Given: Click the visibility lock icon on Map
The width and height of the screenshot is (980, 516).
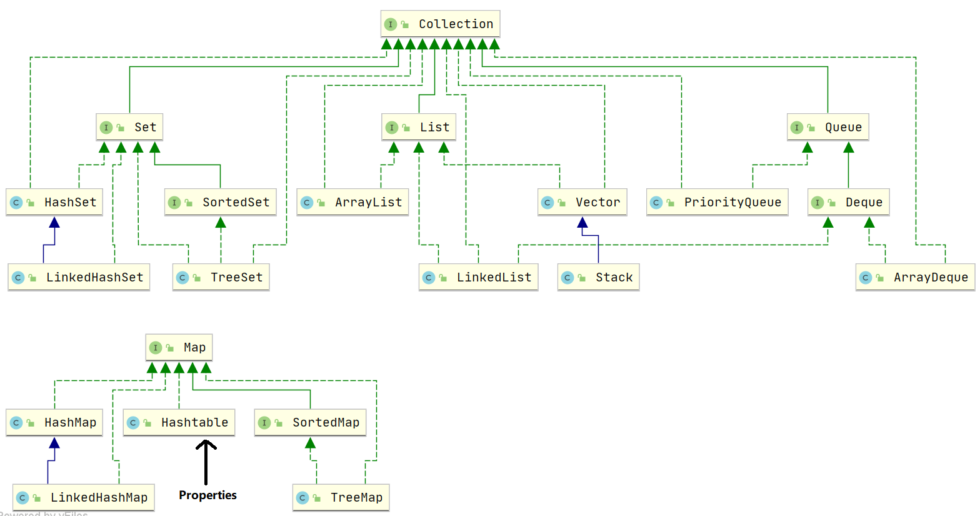Looking at the screenshot, I should [170, 348].
